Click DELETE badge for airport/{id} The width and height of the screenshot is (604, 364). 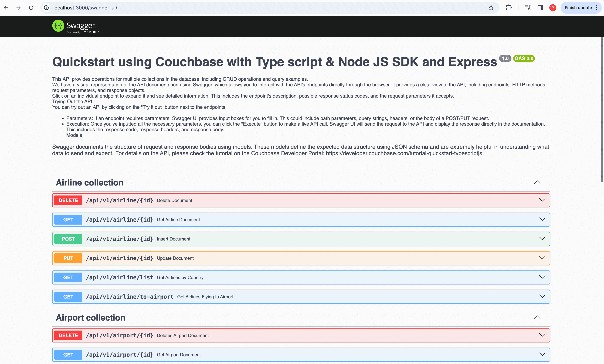[68, 335]
